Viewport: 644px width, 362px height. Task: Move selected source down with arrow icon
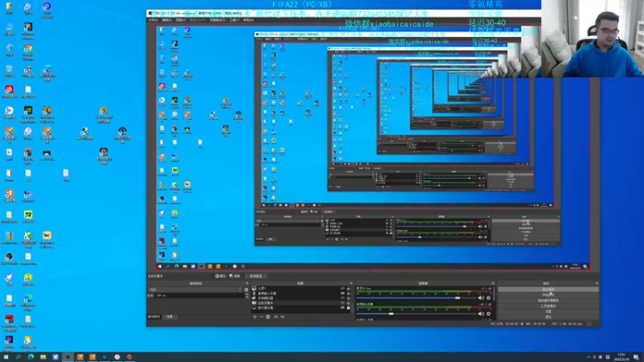point(283,317)
